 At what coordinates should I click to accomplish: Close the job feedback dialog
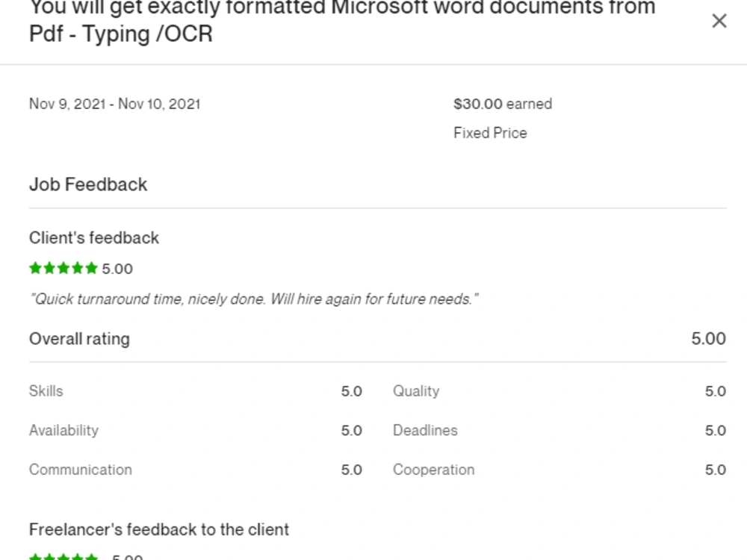coord(719,21)
